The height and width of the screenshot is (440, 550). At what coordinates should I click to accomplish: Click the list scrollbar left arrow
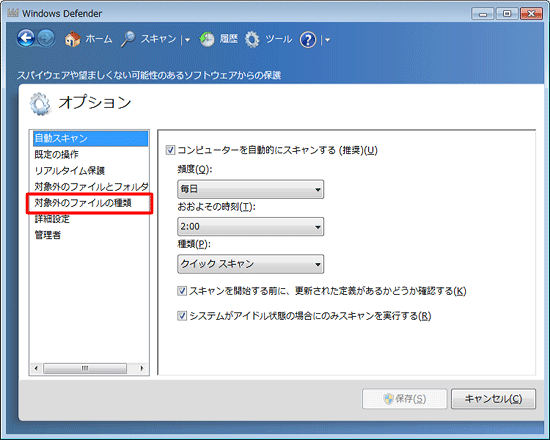tap(36, 368)
